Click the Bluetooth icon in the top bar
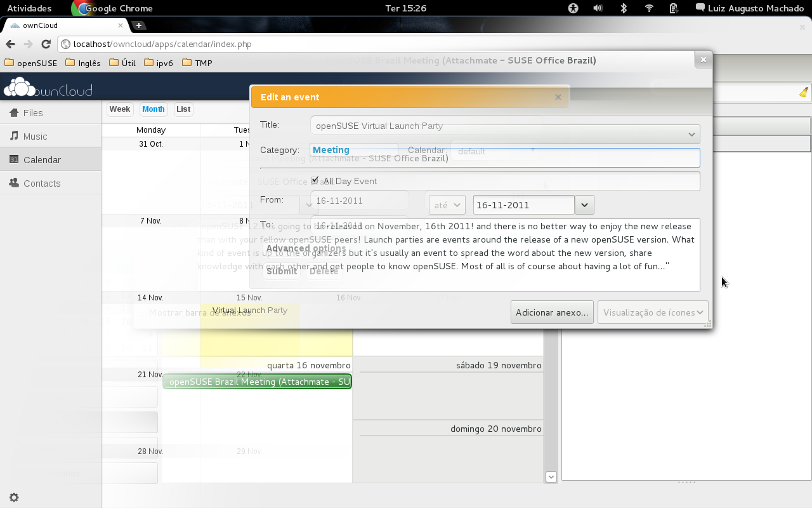812x508 pixels. pyautogui.click(x=623, y=8)
